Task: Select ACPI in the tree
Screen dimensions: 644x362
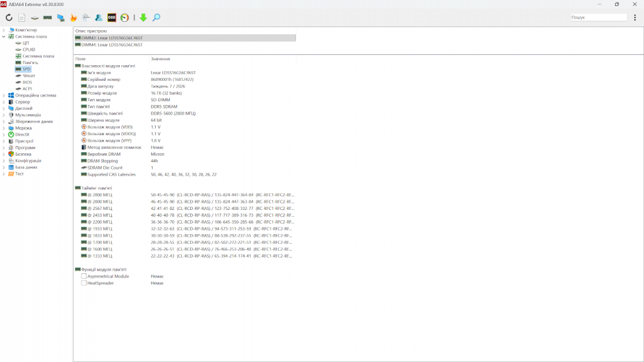Action: point(27,89)
